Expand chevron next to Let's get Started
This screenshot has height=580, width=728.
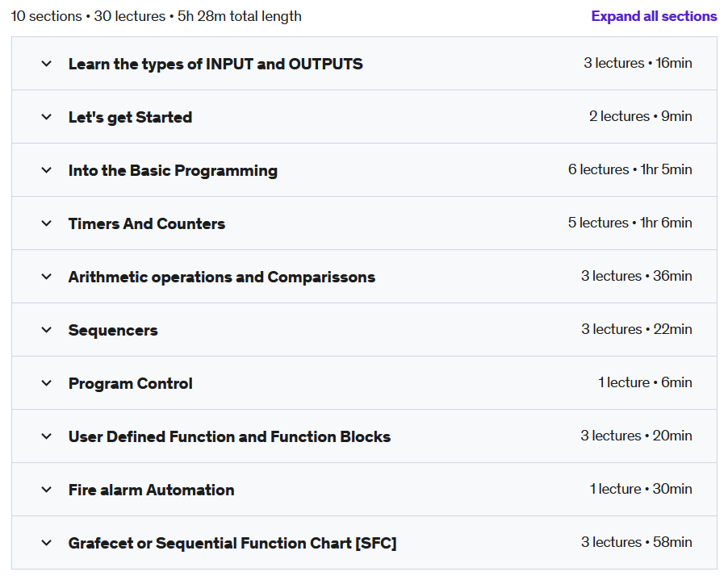(x=47, y=117)
